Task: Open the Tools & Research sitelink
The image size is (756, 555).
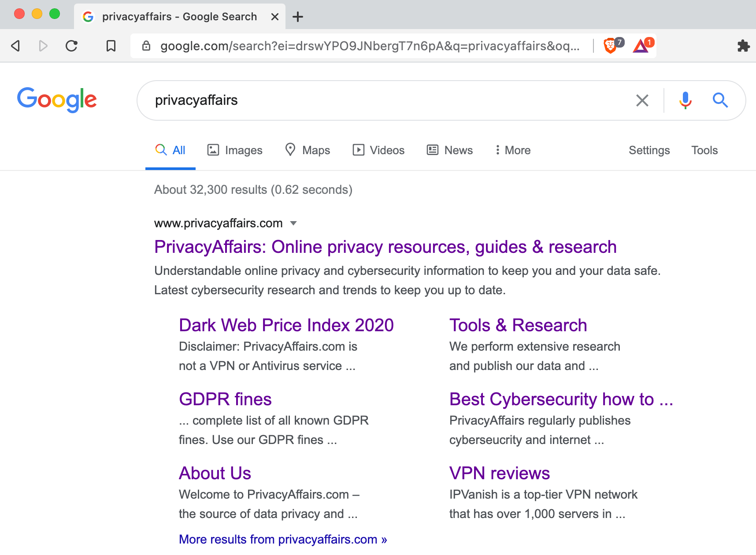Action: click(518, 326)
